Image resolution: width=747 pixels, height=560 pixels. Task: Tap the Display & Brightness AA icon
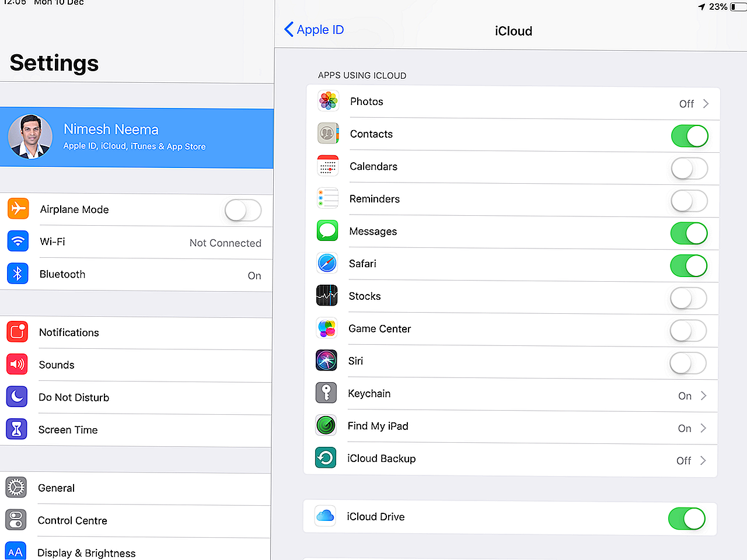[x=16, y=551]
